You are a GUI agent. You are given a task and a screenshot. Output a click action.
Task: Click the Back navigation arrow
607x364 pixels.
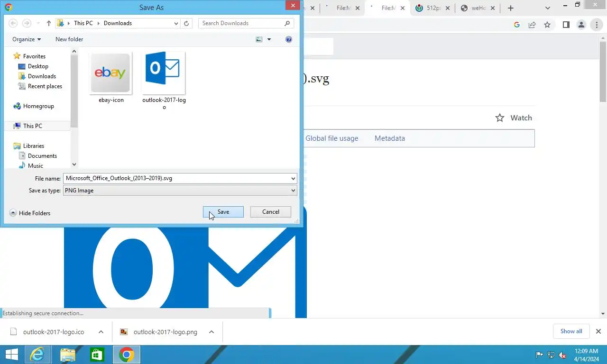click(x=13, y=23)
